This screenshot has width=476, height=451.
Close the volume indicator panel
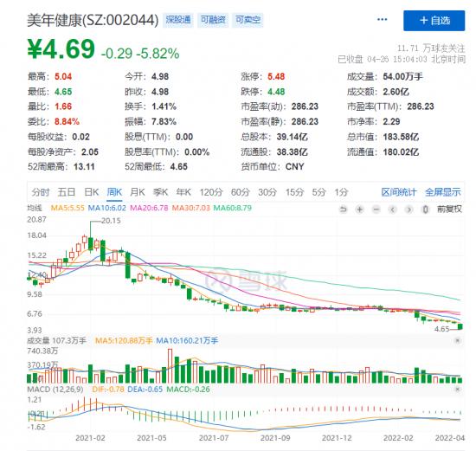click(x=458, y=341)
